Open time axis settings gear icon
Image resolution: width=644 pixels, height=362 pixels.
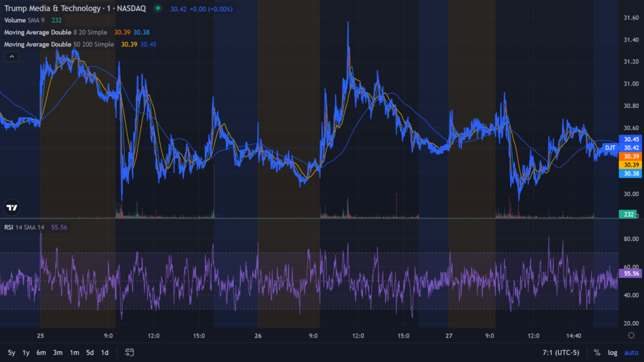pyautogui.click(x=631, y=335)
